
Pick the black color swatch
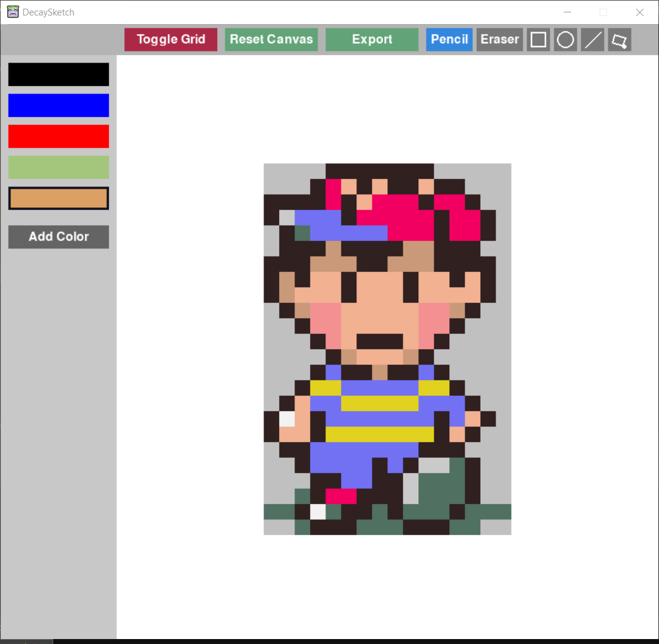click(x=58, y=74)
